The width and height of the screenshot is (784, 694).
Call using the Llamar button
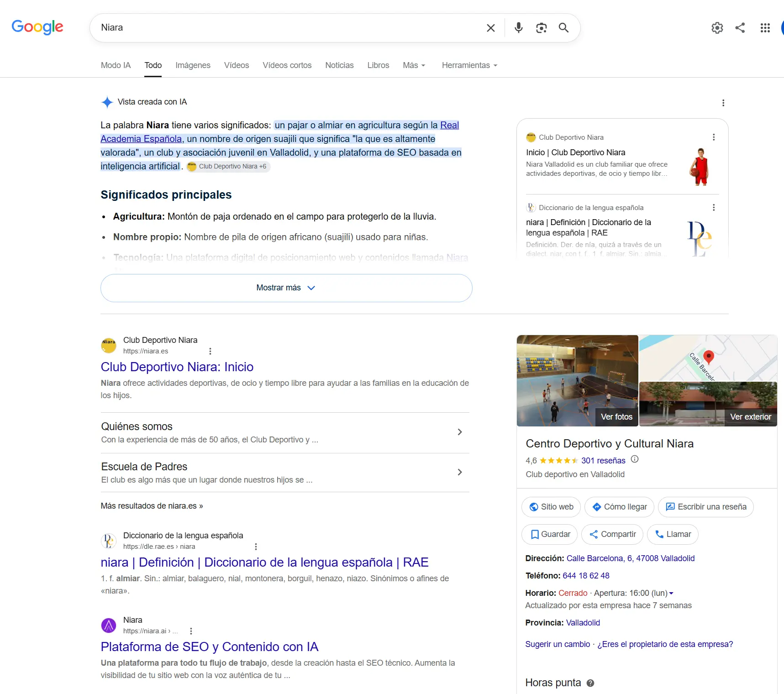click(x=673, y=534)
